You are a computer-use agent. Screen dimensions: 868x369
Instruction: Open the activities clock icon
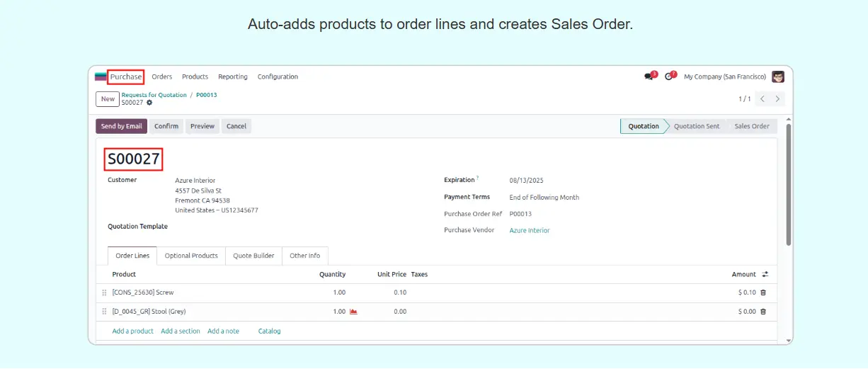pos(669,76)
